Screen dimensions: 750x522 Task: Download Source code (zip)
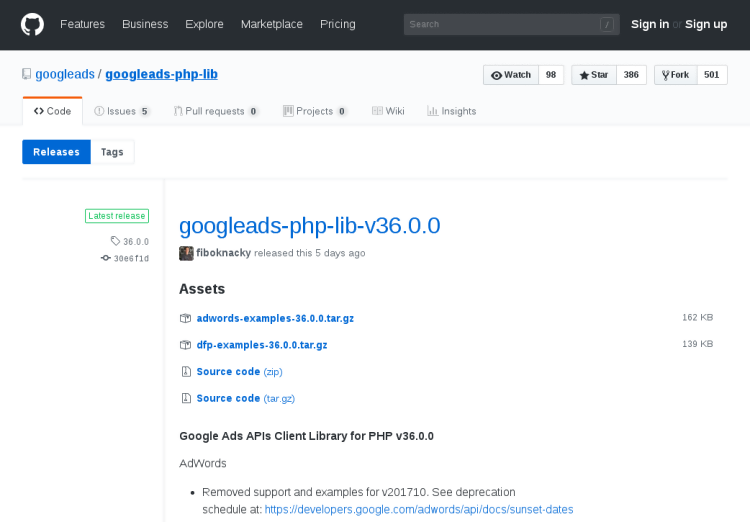point(239,372)
